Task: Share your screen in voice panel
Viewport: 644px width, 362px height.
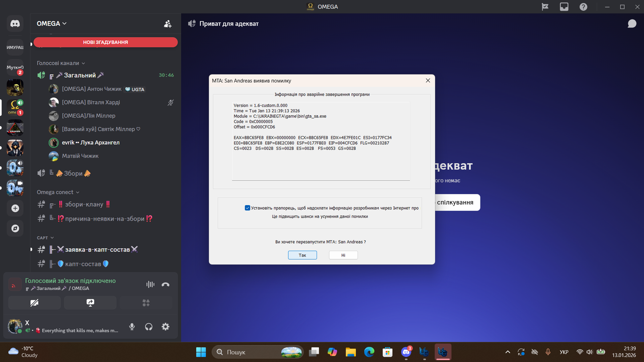Action: 91,303
